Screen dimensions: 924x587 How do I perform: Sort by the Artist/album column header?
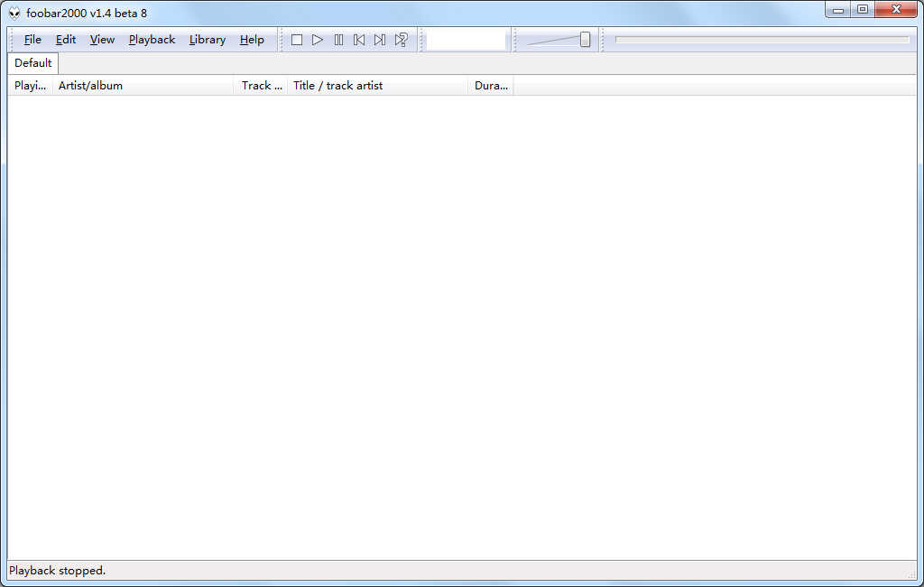pyautogui.click(x=143, y=86)
